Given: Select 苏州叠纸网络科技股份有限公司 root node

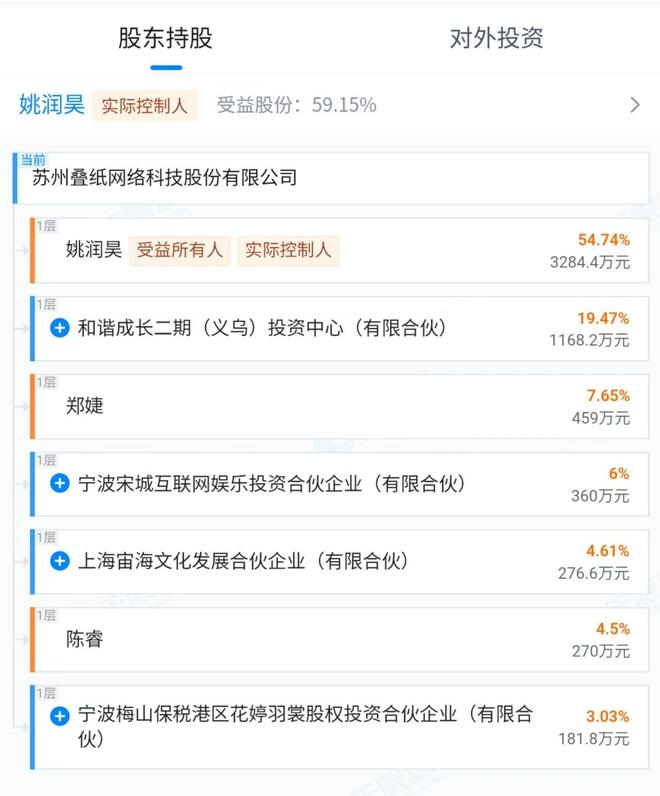Looking at the screenshot, I should click(165, 178).
